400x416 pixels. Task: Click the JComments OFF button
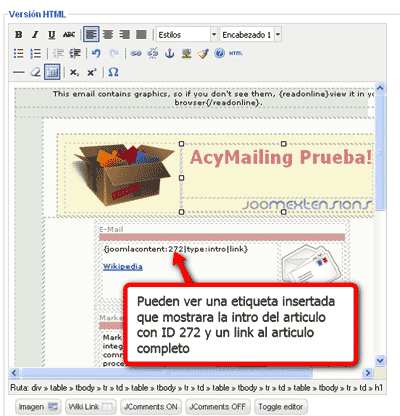click(218, 407)
